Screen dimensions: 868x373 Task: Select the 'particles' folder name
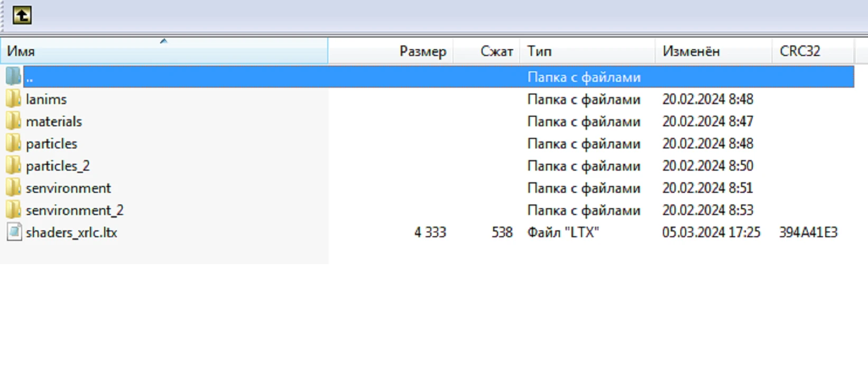[x=52, y=144]
